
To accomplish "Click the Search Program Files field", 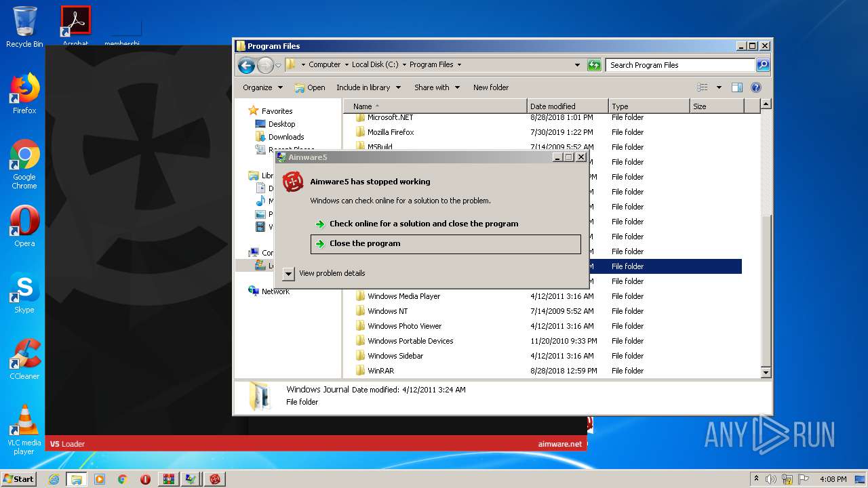I will 679,65.
